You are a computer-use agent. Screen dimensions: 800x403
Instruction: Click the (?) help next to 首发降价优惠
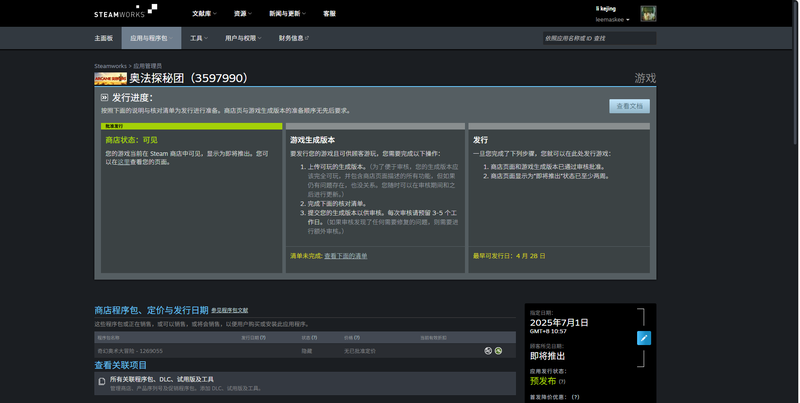(x=576, y=397)
